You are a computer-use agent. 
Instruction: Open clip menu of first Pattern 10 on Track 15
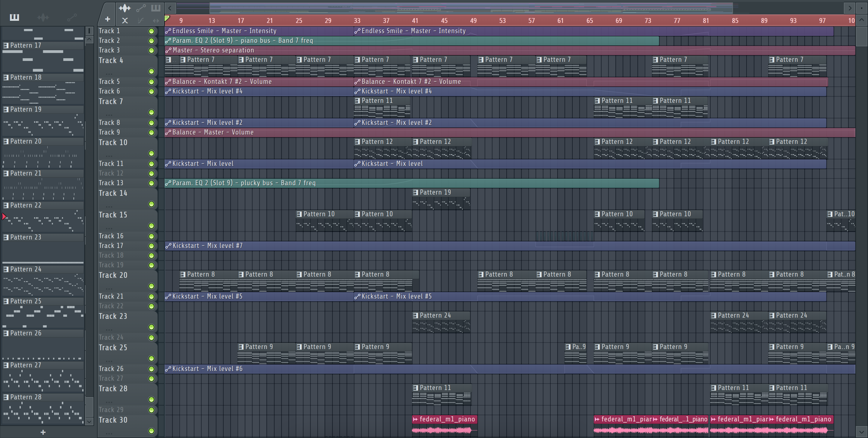(299, 214)
